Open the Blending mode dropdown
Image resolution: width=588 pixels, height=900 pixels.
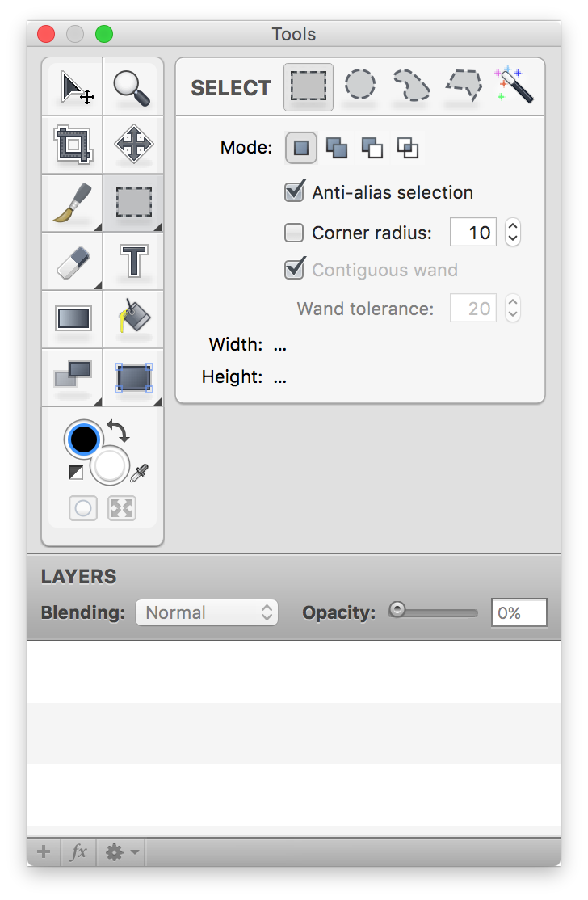(x=207, y=612)
